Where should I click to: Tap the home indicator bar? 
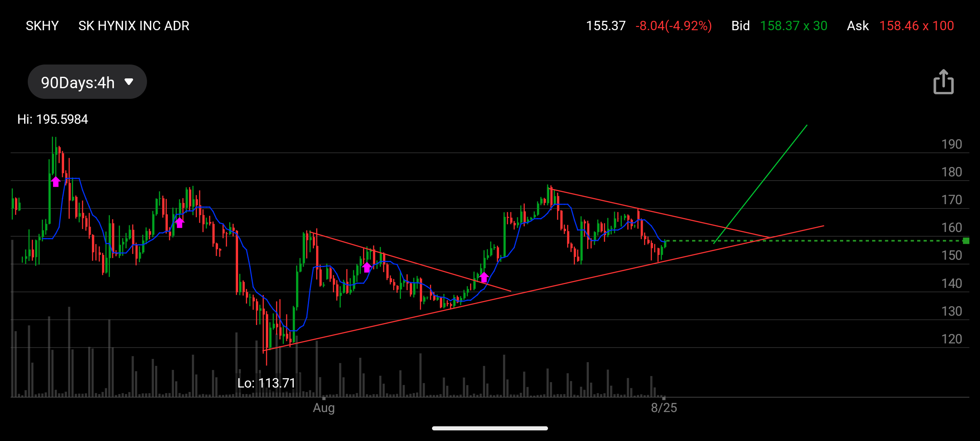[x=490, y=428]
